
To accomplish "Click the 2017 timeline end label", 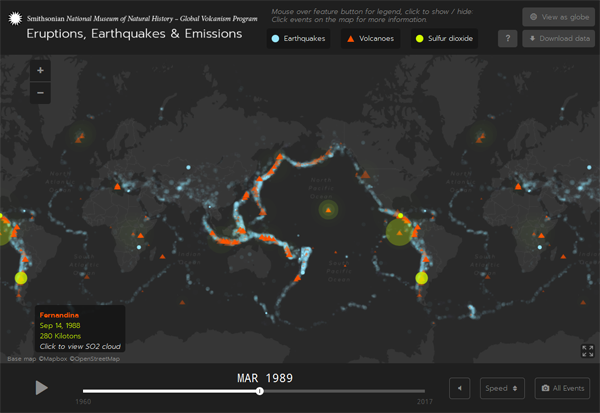I will pyautogui.click(x=425, y=402).
